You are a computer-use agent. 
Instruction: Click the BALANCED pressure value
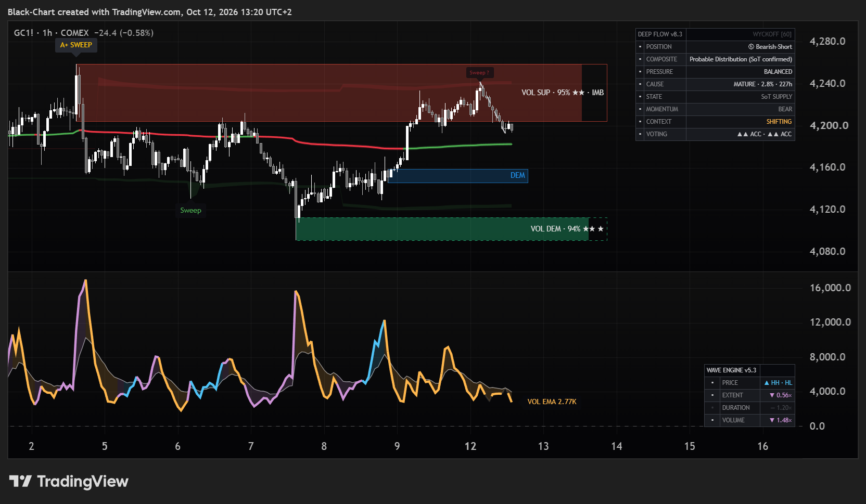[x=778, y=72]
